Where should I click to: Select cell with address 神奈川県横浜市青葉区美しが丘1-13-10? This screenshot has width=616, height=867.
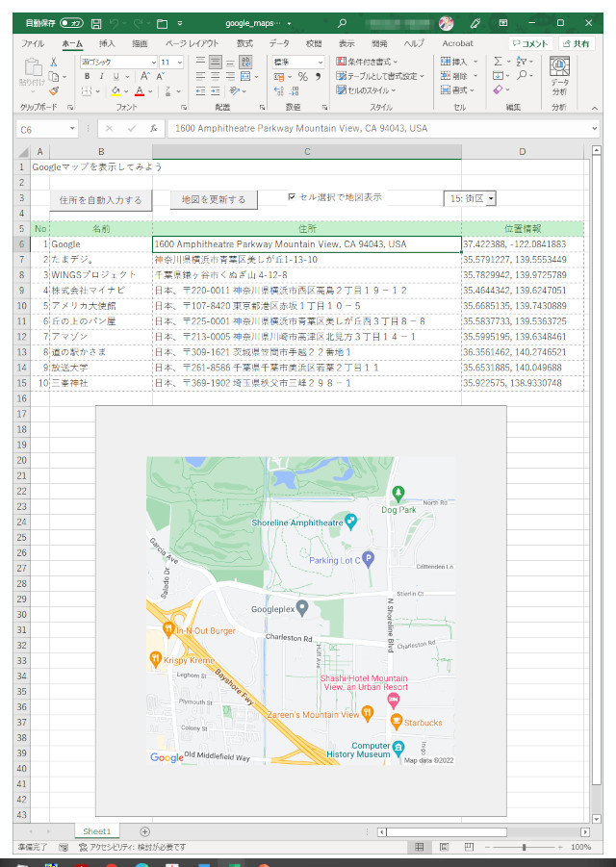(307, 259)
